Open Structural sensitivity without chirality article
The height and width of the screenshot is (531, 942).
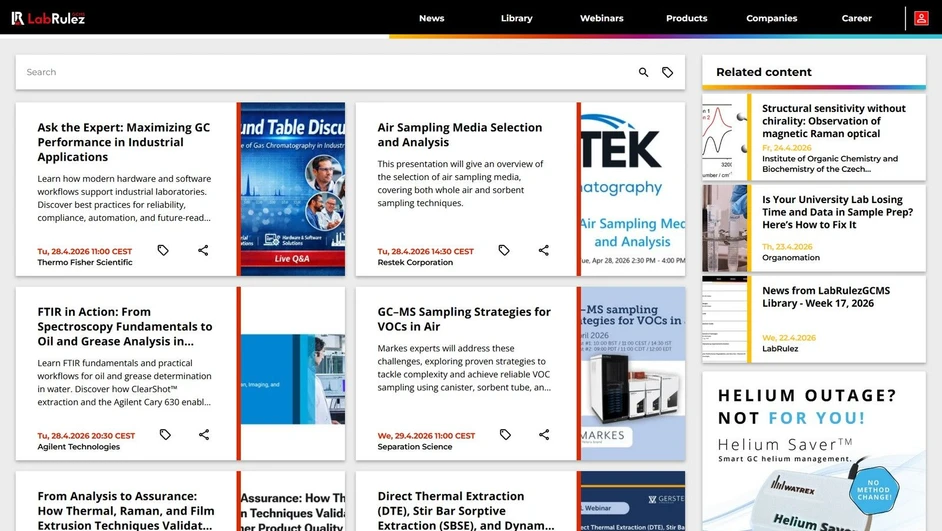834,121
